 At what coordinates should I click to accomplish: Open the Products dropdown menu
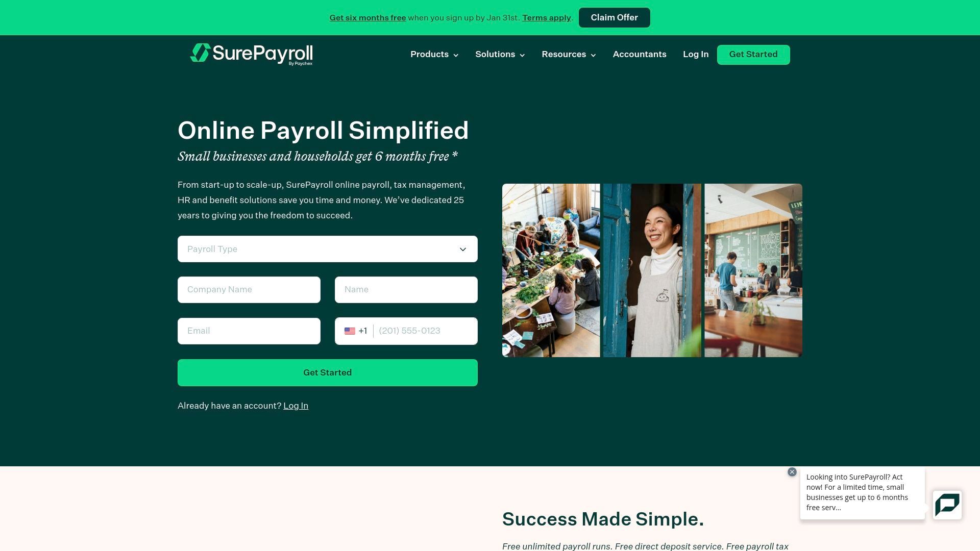pyautogui.click(x=434, y=54)
